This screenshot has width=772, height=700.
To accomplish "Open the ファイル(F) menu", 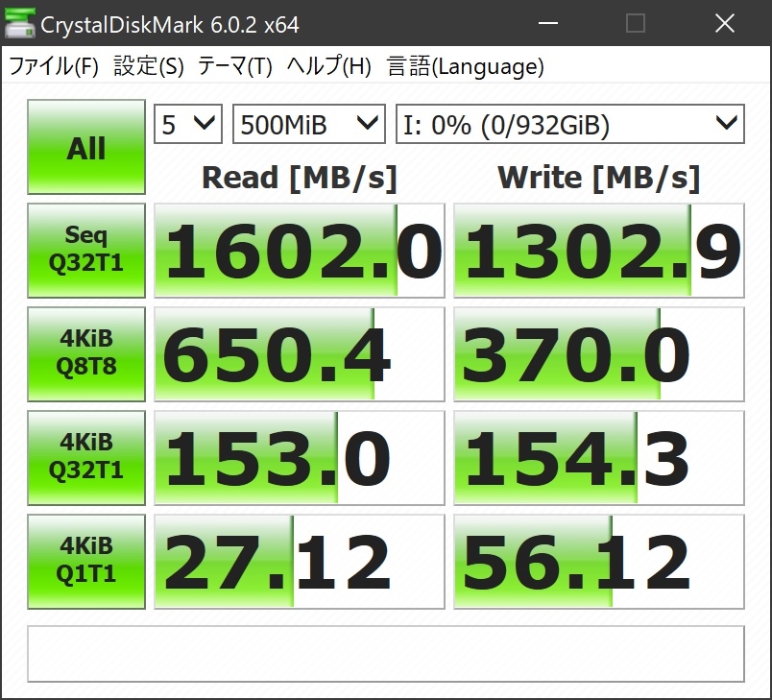I will 54,66.
